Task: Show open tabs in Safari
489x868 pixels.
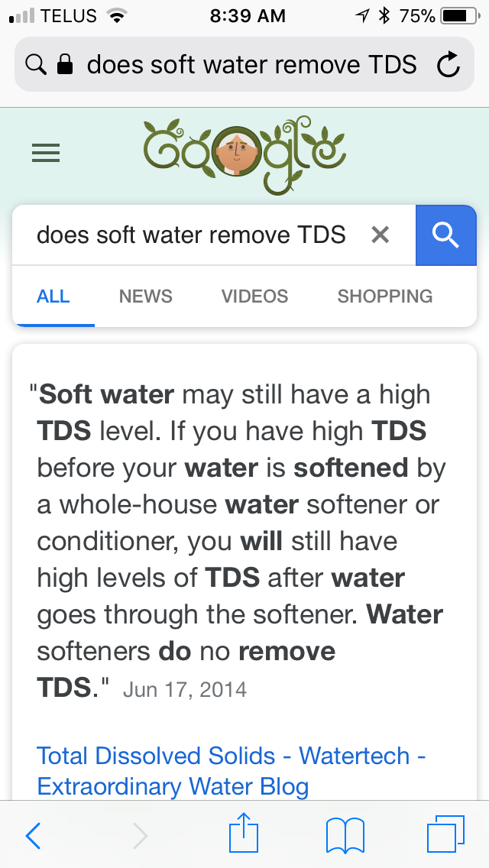Action: point(445,834)
